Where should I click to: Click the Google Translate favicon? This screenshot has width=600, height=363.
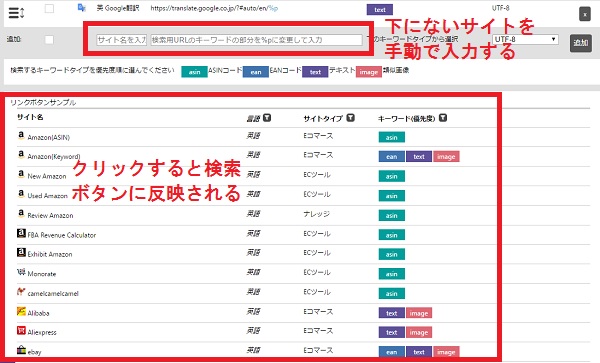(81, 8)
